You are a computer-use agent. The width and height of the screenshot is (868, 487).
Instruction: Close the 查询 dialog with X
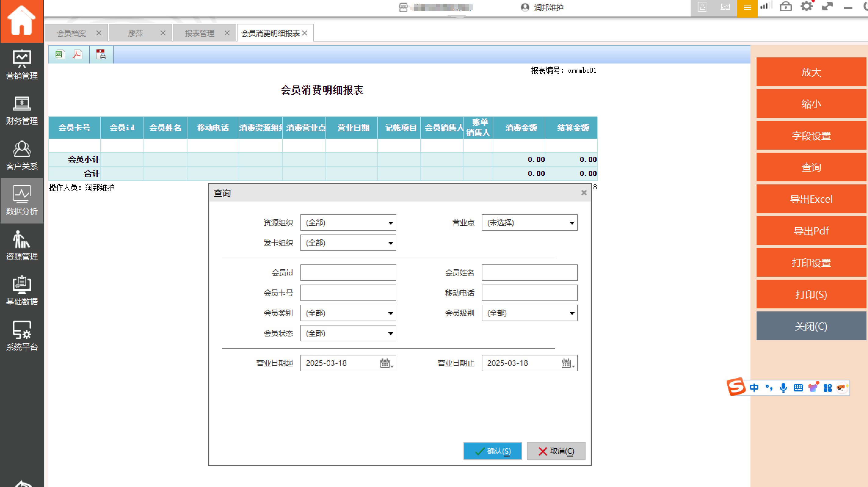coord(584,192)
